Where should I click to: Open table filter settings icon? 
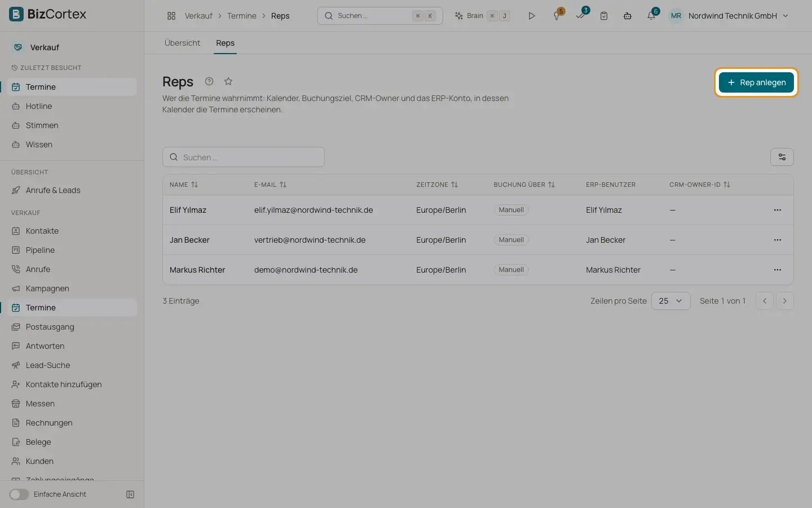point(782,157)
